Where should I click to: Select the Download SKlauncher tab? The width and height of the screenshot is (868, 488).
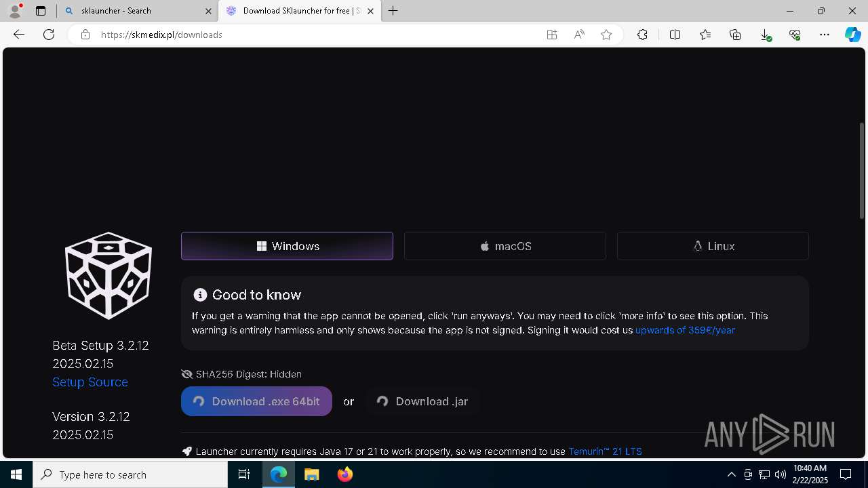[x=300, y=11]
